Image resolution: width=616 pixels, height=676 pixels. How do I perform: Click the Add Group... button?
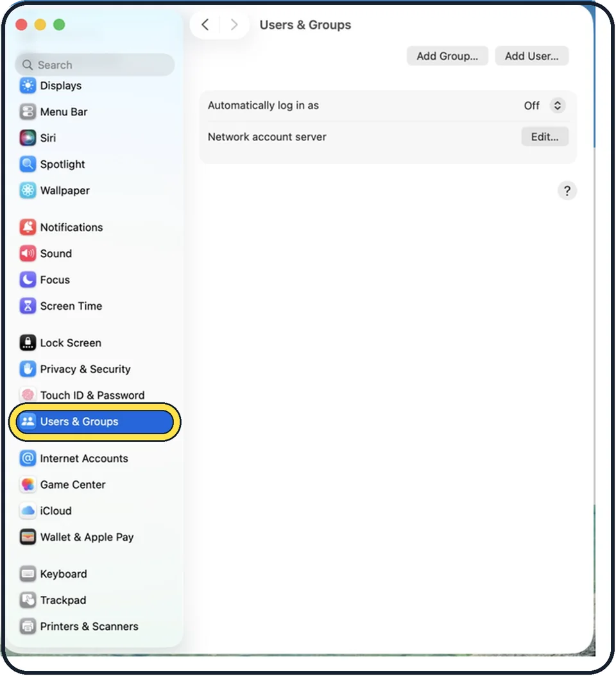click(447, 56)
